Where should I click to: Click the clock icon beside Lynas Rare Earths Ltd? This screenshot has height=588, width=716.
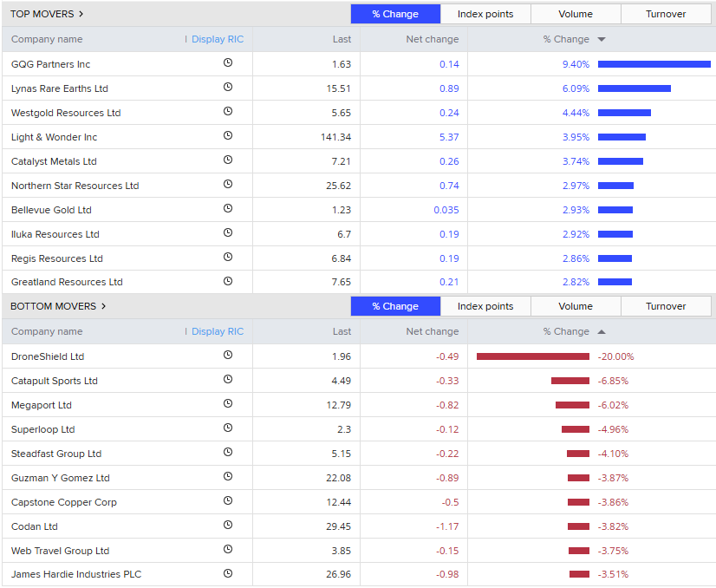228,87
